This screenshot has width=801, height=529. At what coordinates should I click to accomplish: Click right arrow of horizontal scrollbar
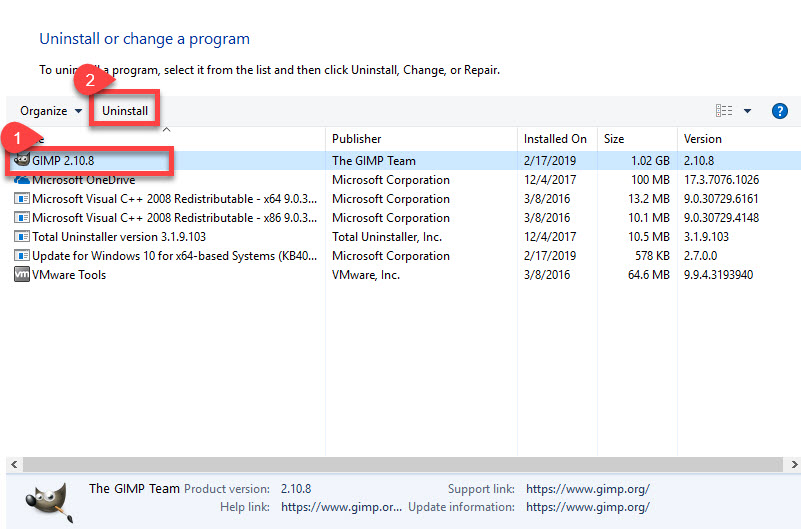point(794,464)
